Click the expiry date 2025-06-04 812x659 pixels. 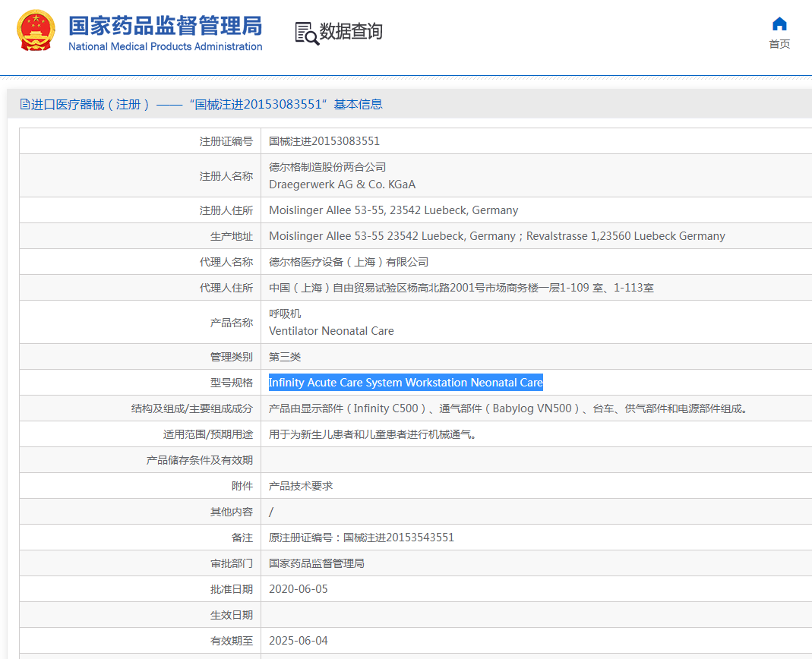299,641
